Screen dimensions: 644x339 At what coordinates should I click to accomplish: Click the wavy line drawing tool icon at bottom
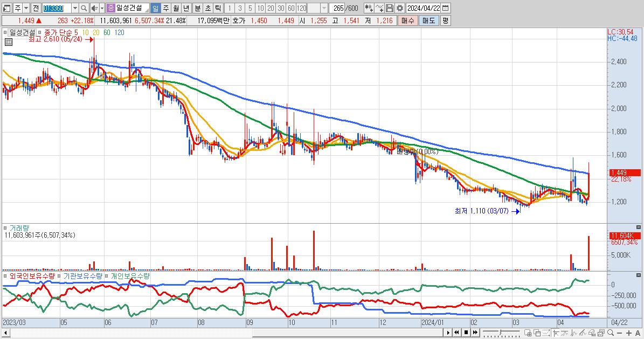click(x=565, y=333)
